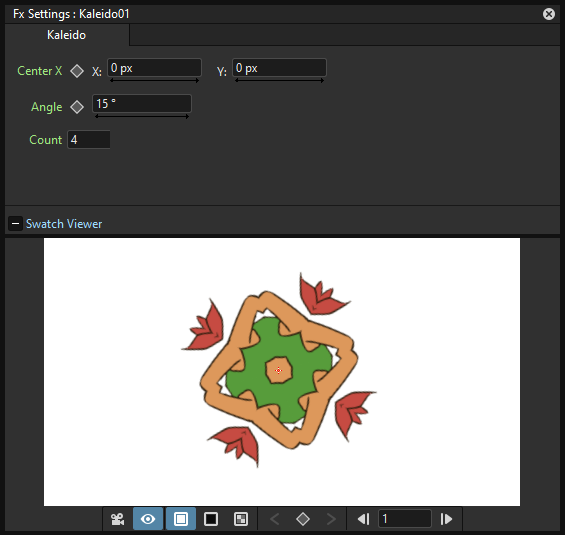Enable the sub-camera preview frame icon
The height and width of the screenshot is (535, 565).
coord(181,519)
